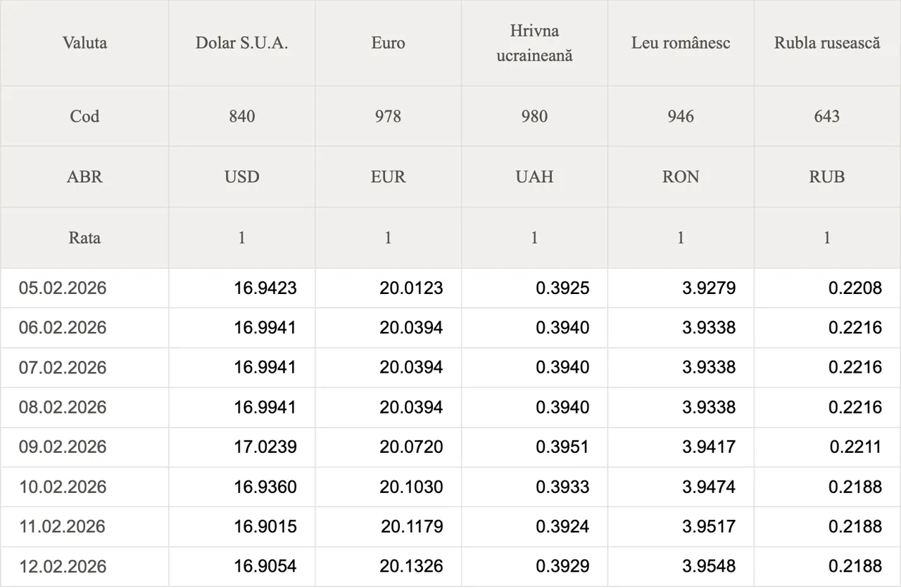Click the EUR abbreviation cell
The width and height of the screenshot is (901, 588).
pos(388,177)
